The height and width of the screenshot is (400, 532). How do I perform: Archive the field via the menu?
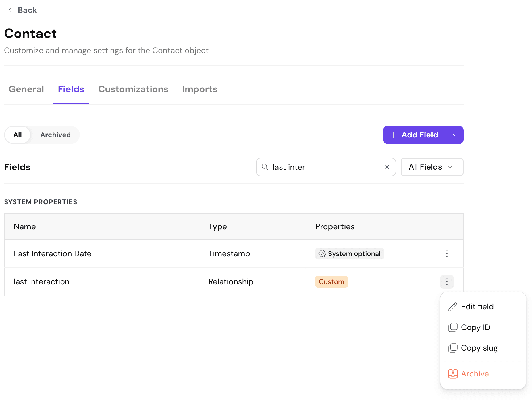[x=483, y=374]
